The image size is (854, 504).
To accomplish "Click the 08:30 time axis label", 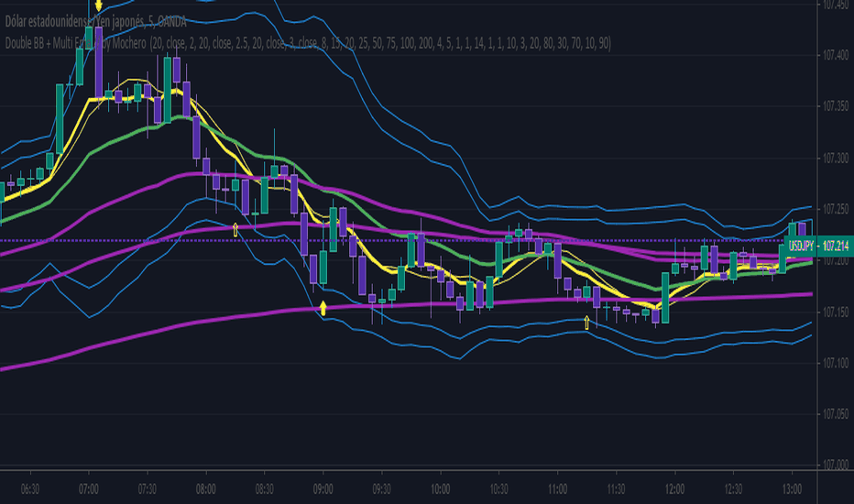I will coord(264,488).
